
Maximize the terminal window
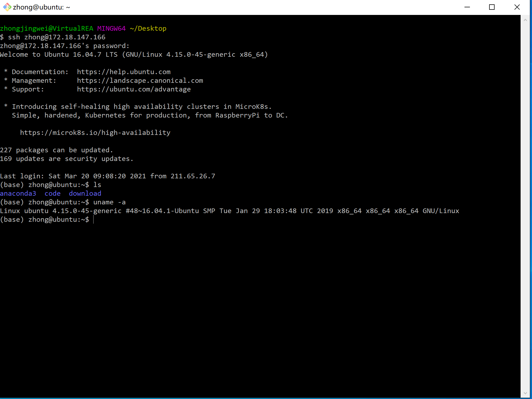(x=492, y=7)
